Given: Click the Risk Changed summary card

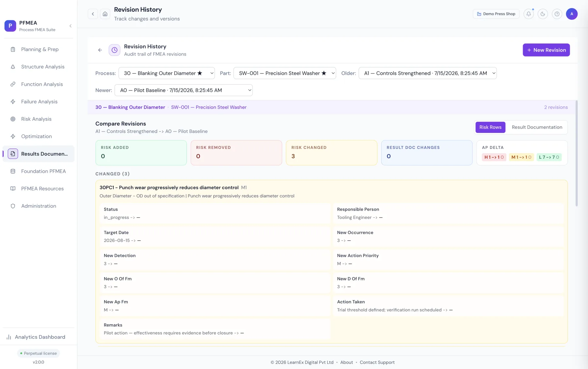Looking at the screenshot, I should click(x=332, y=153).
